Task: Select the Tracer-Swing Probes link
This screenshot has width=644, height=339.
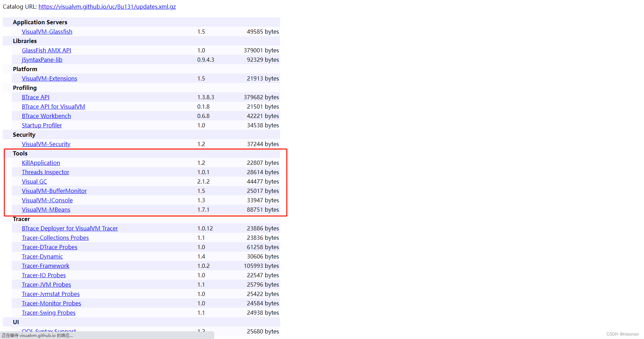Action: coord(49,313)
